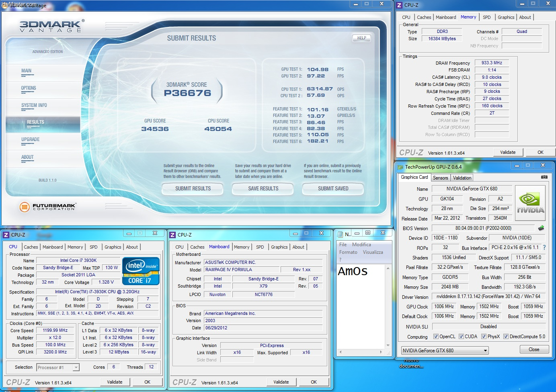
Task: Click the Notepad horizontal scrollbar
Action: tap(361, 352)
